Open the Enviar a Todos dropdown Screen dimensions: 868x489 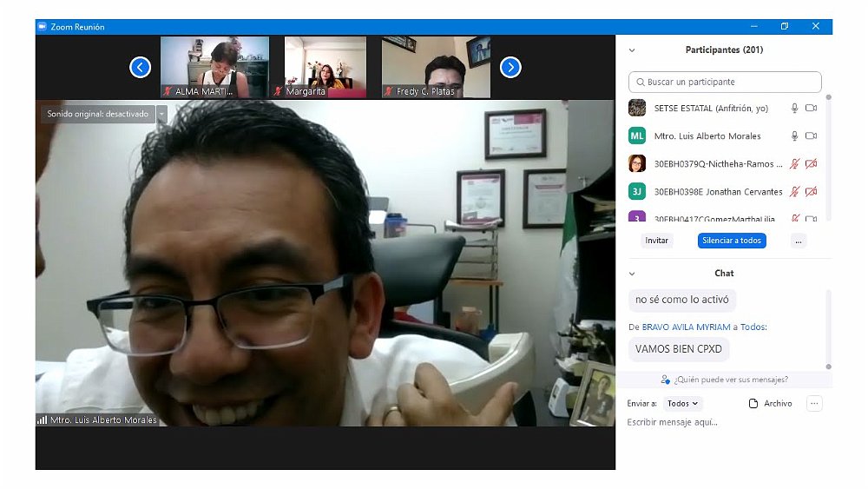[x=683, y=404]
